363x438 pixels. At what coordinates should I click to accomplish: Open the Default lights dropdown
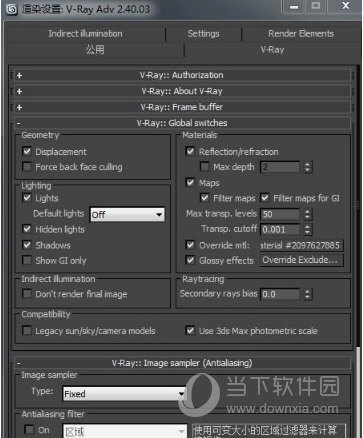click(x=127, y=215)
